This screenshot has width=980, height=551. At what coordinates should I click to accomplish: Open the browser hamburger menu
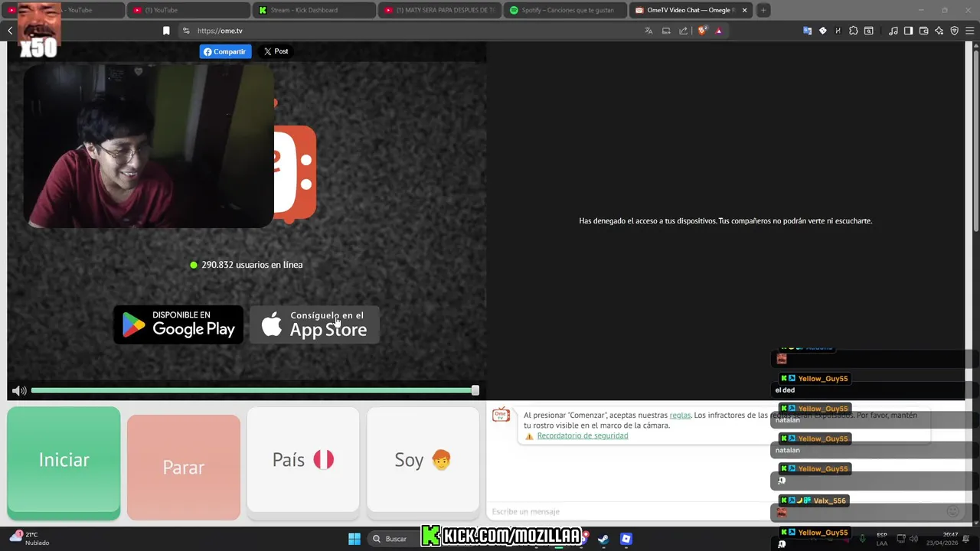970,31
